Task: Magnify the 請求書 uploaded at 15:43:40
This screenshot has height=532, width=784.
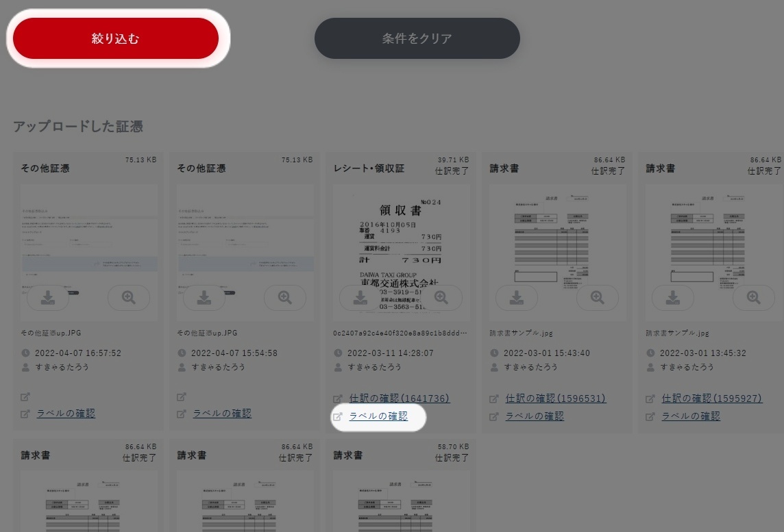Action: (598, 298)
